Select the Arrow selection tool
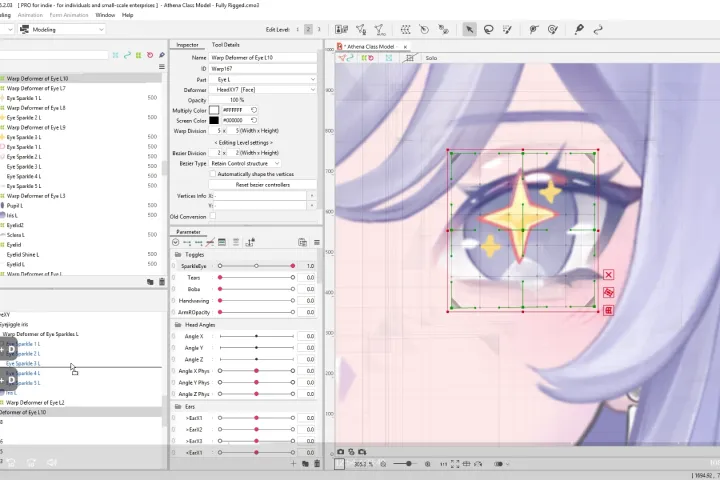 (x=469, y=29)
